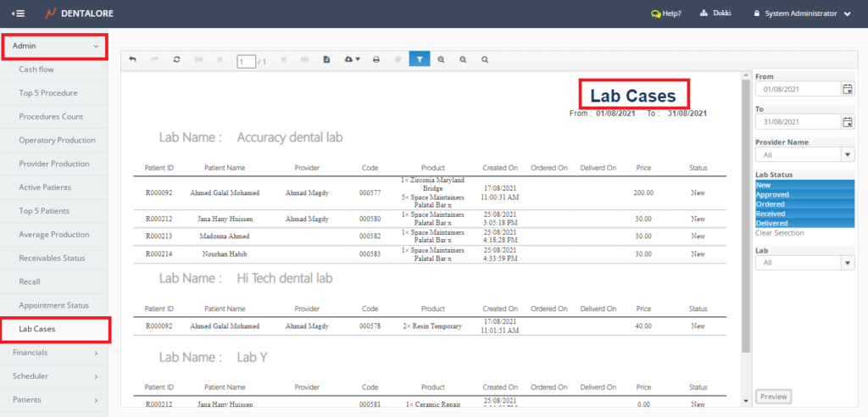The width and height of the screenshot is (868, 417).
Task: Select Receivables Status in the sidebar
Action: (x=52, y=258)
